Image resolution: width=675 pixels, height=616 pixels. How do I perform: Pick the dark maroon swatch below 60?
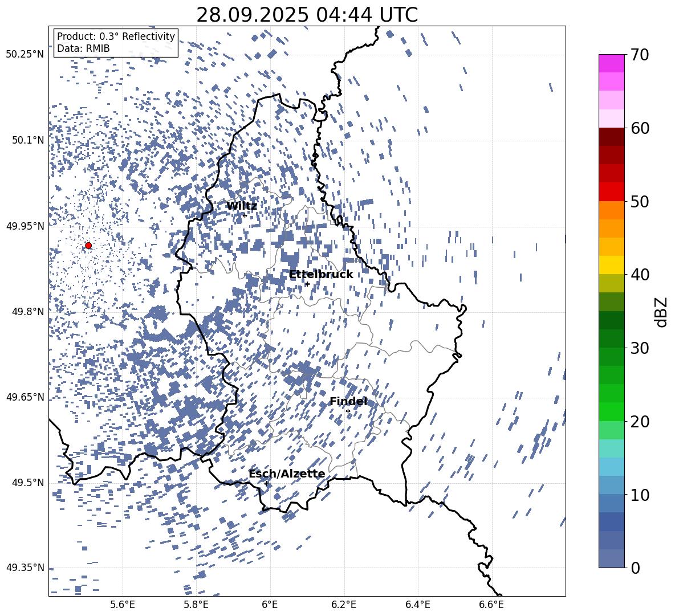pos(611,137)
